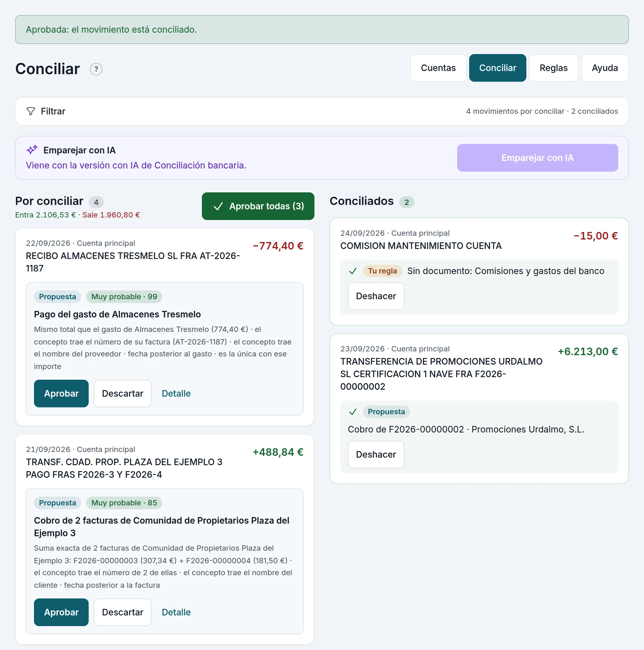Undo the Comision Mantenimiento Cuenta reconciliation
Viewport: 644px width, 650px height.
point(376,296)
